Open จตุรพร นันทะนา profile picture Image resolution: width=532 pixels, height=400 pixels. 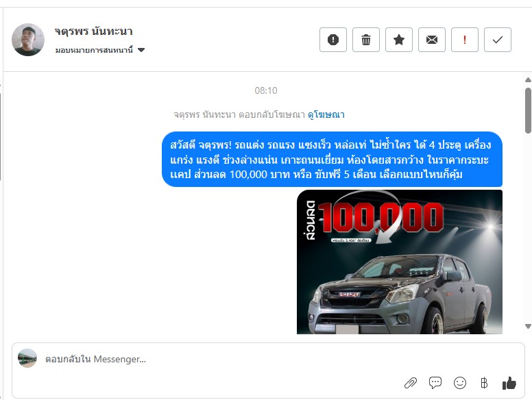28,40
